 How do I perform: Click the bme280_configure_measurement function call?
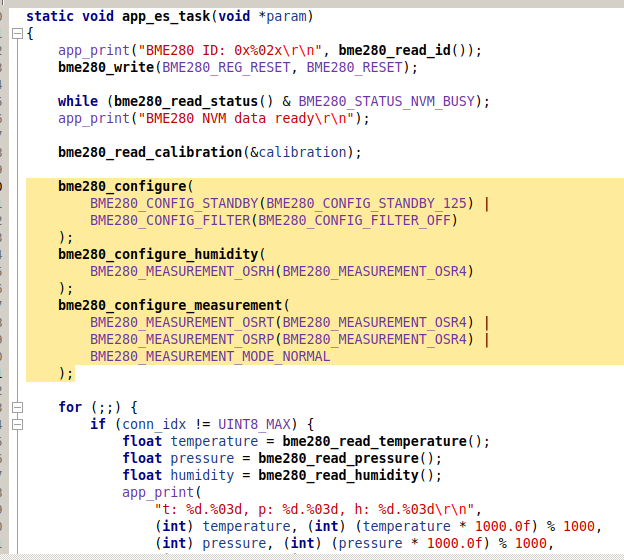pos(170,305)
